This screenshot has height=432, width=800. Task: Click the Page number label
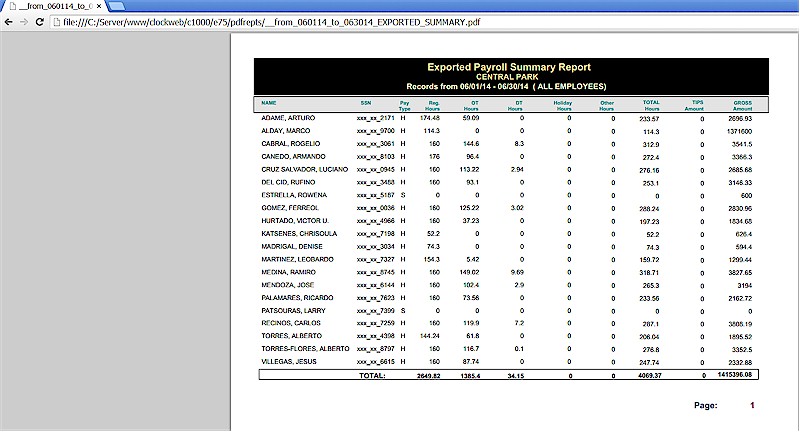[x=706, y=406]
